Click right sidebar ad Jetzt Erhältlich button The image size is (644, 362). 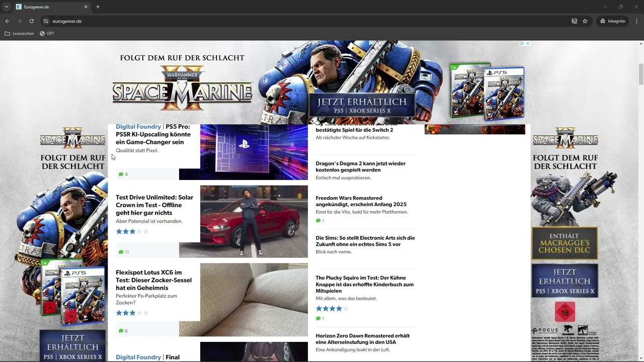(x=565, y=281)
